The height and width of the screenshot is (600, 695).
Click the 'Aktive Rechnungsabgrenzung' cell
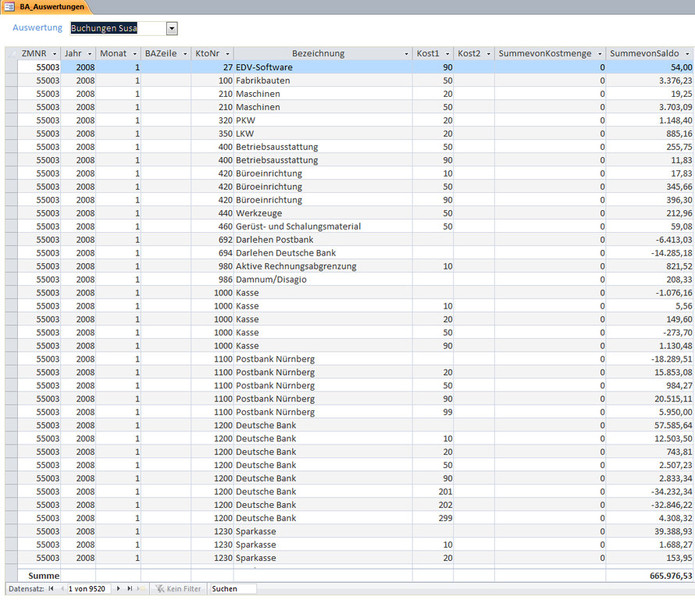[323, 266]
